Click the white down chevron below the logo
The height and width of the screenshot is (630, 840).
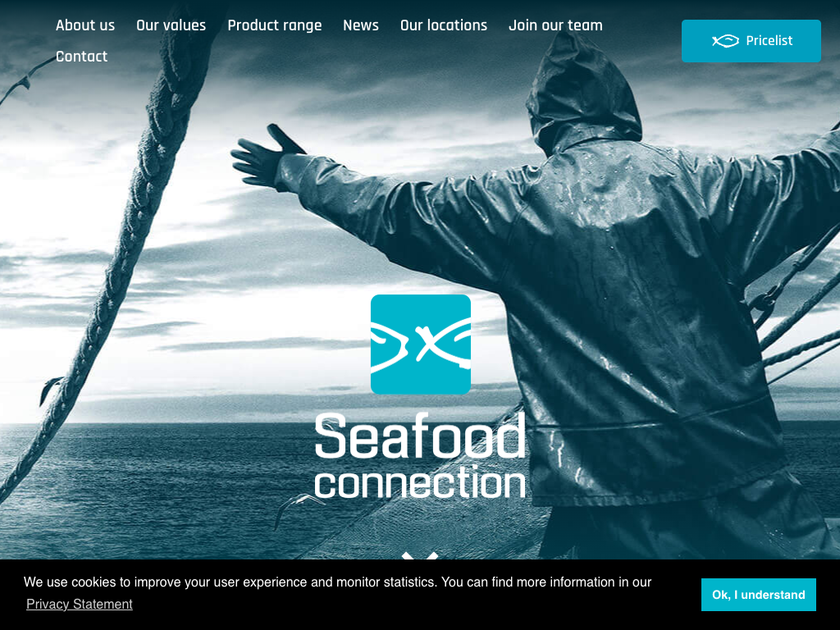pyautogui.click(x=420, y=557)
